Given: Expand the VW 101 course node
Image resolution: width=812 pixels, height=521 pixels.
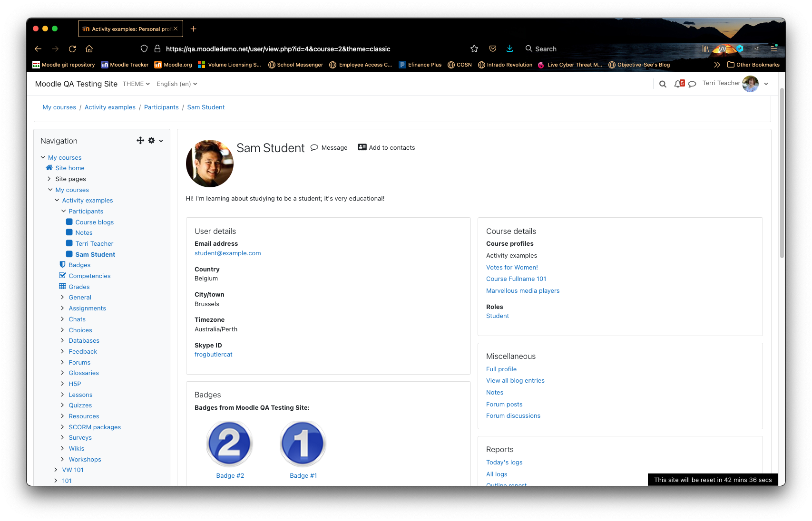Looking at the screenshot, I should coord(56,470).
